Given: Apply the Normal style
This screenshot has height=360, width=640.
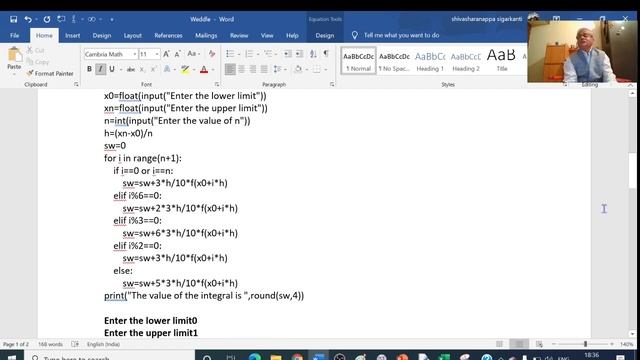Looking at the screenshot, I should tap(358, 61).
